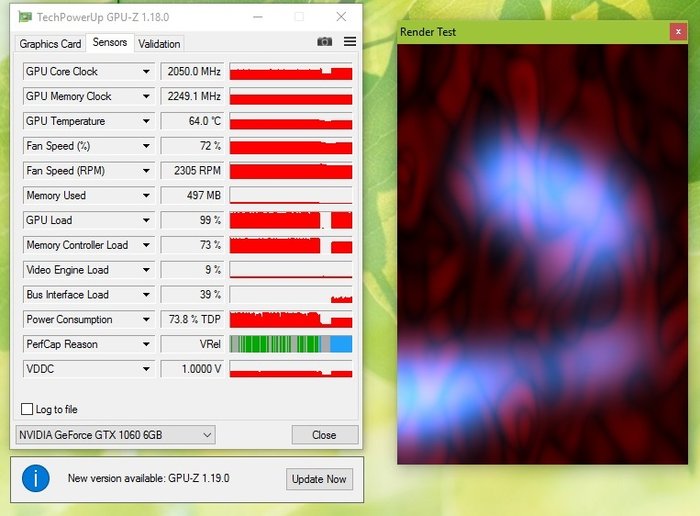Open the PerfCap Reason dropdown
This screenshot has height=516, width=700.
(146, 344)
